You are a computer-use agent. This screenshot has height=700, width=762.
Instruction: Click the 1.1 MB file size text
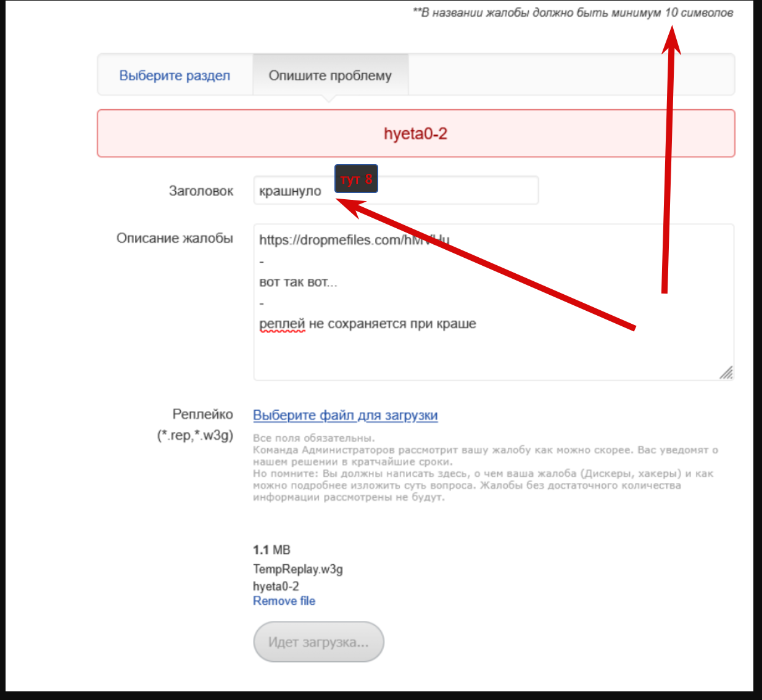[x=271, y=550]
